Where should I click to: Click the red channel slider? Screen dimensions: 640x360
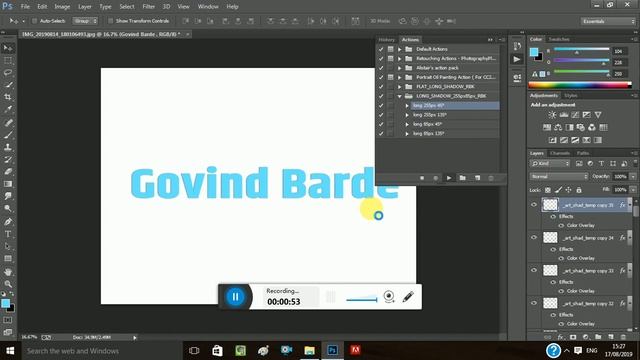point(581,50)
